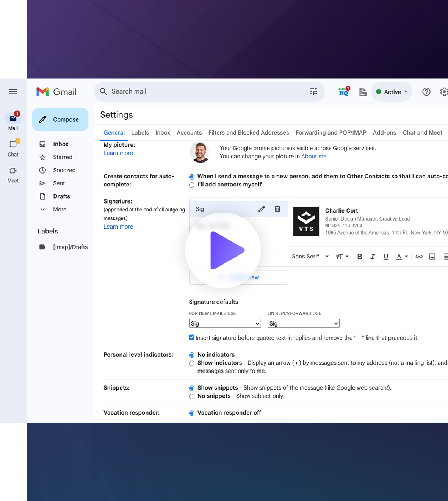This screenshot has height=501, width=448.
Task: Apply italic in signature editor
Action: tap(373, 257)
